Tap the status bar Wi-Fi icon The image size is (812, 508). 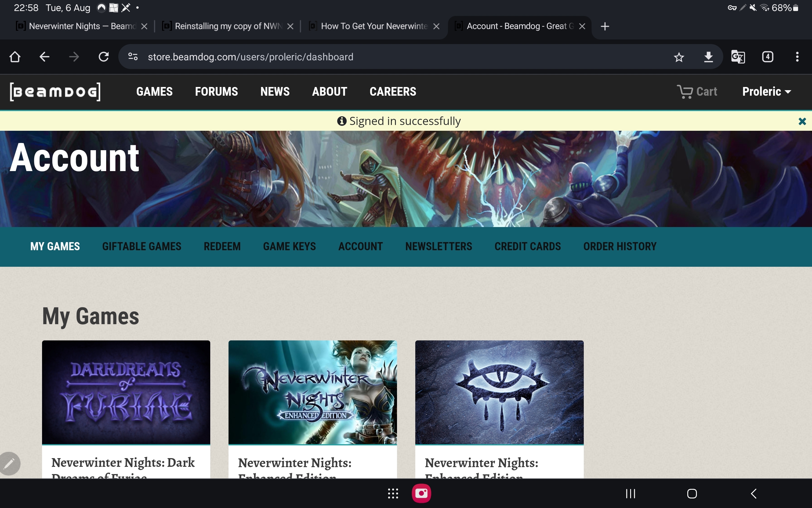[x=765, y=7]
